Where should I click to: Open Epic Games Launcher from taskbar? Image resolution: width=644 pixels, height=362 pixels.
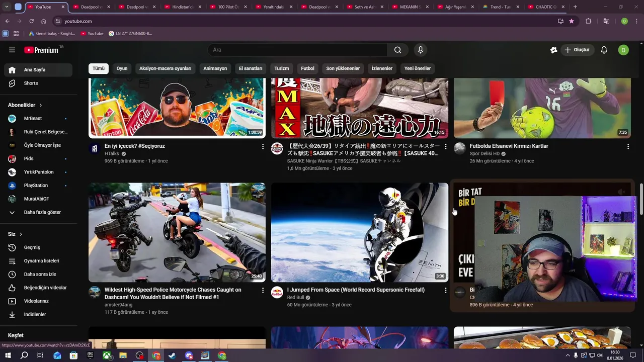[x=90, y=355]
